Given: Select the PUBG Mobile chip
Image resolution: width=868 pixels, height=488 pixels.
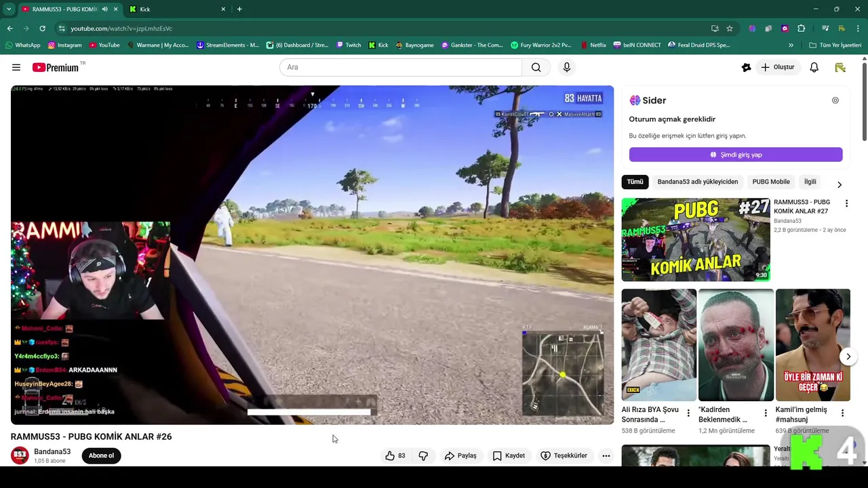Looking at the screenshot, I should coord(771,182).
